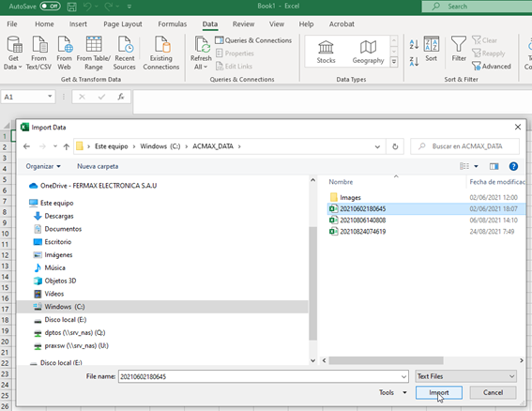Expand the Data Types gallery
The image size is (532, 411).
394,62
